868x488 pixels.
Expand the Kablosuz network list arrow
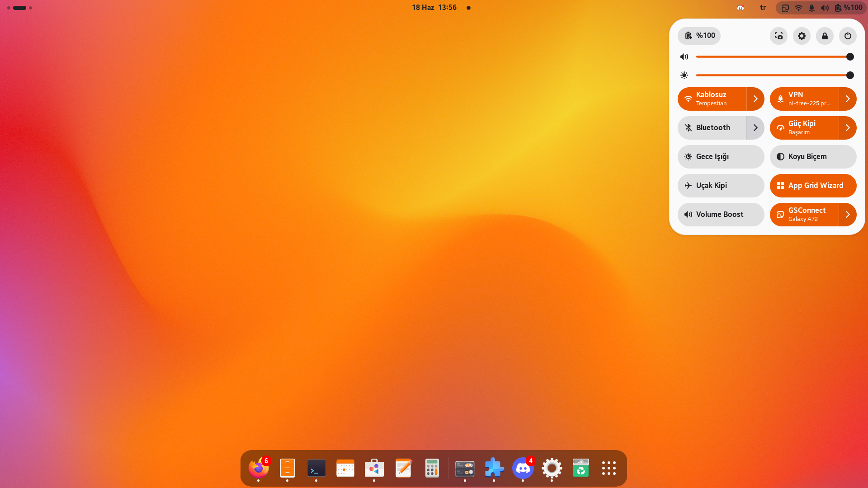pyautogui.click(x=755, y=99)
